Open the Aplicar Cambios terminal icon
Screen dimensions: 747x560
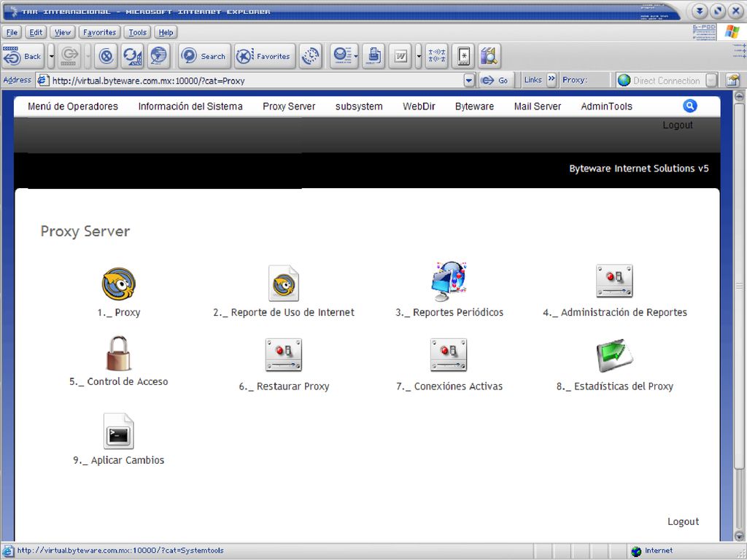coord(119,431)
